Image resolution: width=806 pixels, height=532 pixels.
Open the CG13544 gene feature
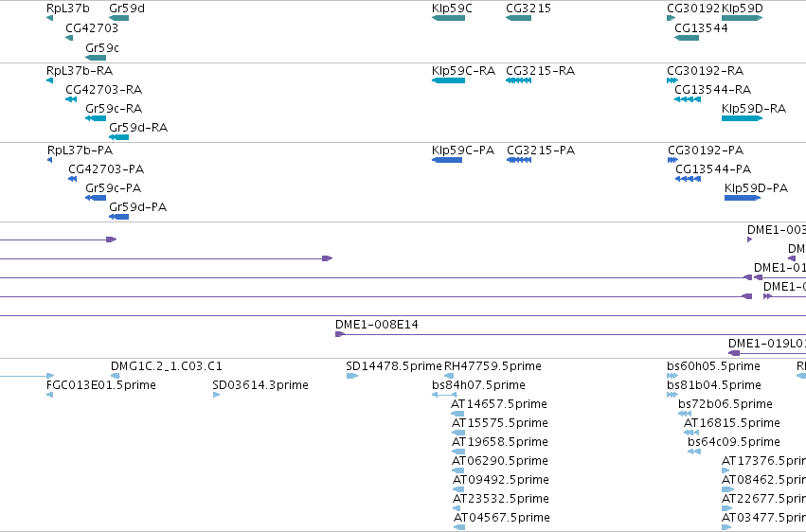(x=687, y=38)
